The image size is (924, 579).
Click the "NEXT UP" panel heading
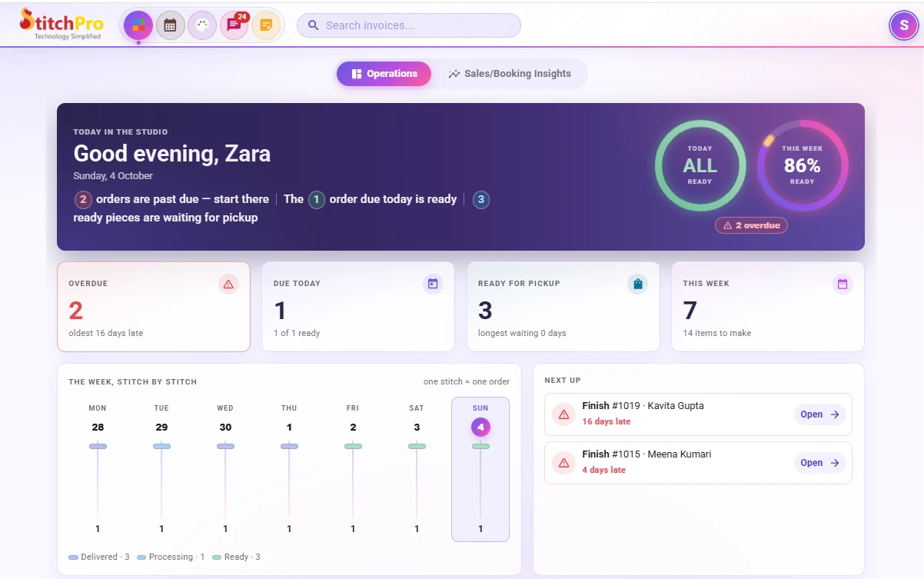coord(563,381)
